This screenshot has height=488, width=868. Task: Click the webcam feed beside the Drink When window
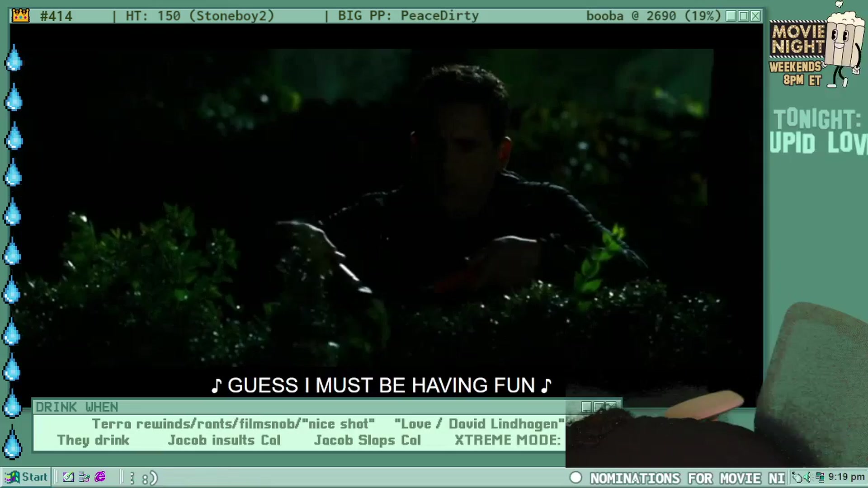pyautogui.click(x=717, y=384)
